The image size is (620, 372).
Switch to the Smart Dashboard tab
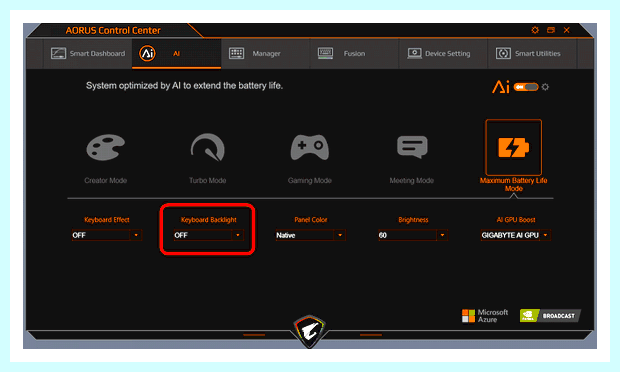pos(88,53)
